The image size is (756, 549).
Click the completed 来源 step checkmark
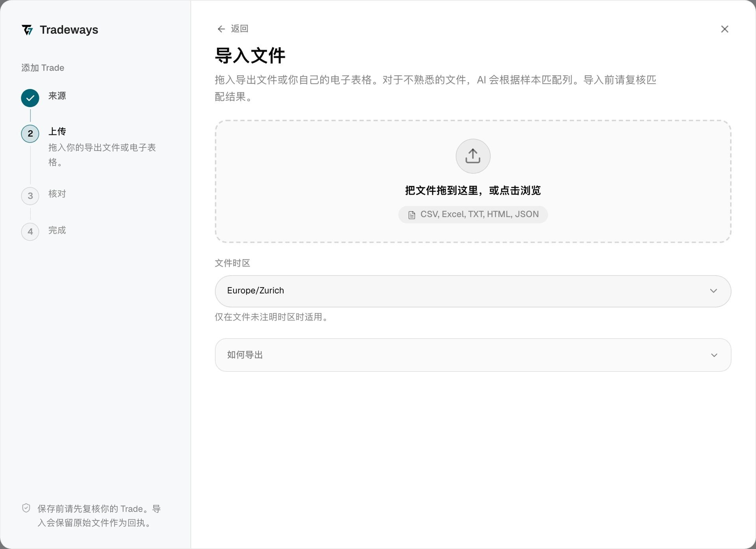30,98
